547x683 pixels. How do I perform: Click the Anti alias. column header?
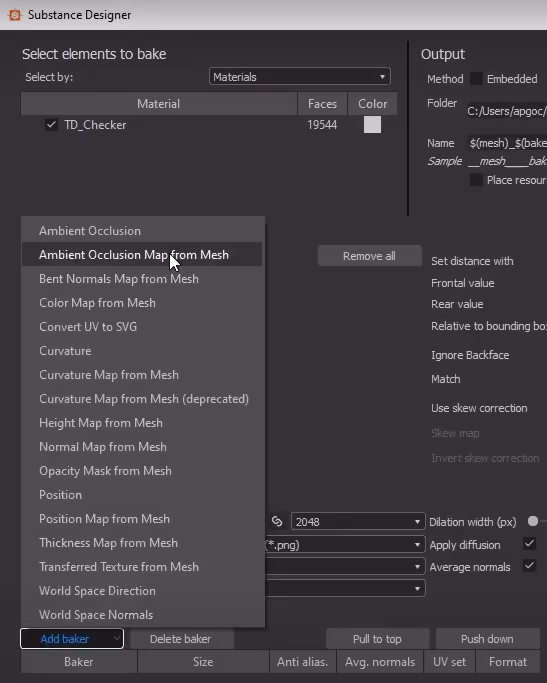303,662
